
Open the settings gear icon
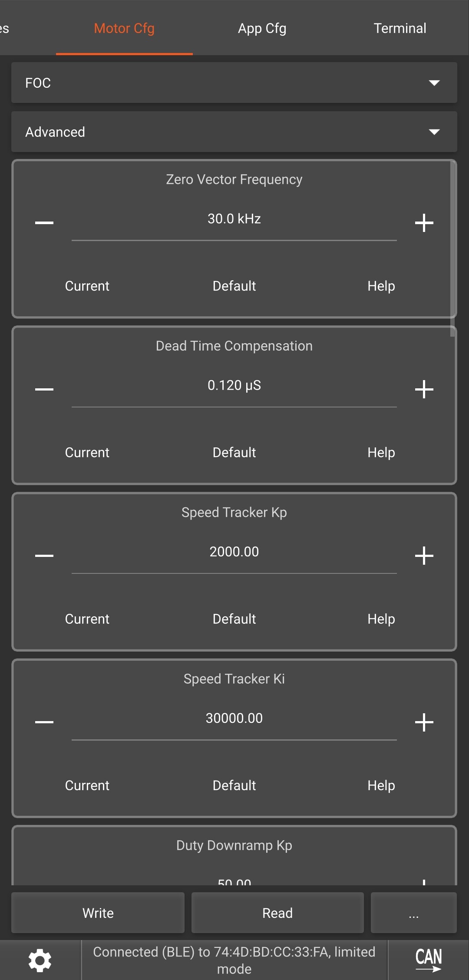40,960
